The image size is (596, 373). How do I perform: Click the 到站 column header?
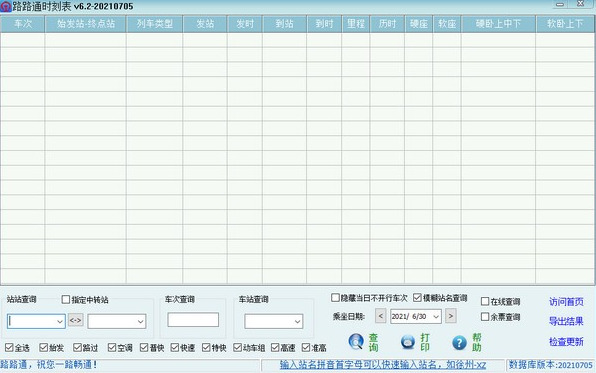285,24
